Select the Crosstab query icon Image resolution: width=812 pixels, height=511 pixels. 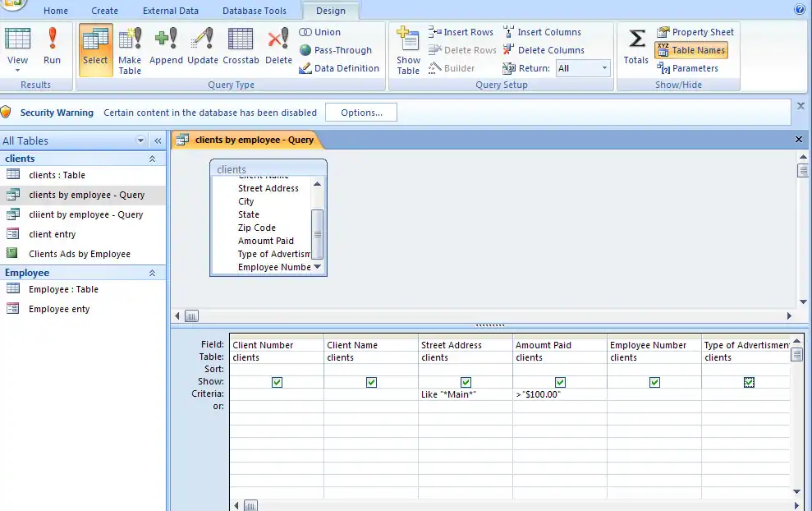(241, 46)
